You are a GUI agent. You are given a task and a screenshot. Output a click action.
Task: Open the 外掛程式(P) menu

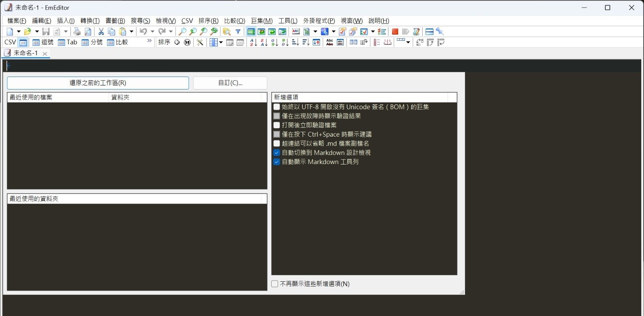(319, 21)
